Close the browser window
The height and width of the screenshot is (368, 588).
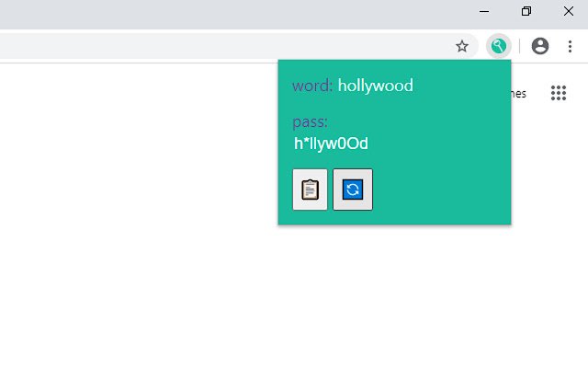coord(568,11)
